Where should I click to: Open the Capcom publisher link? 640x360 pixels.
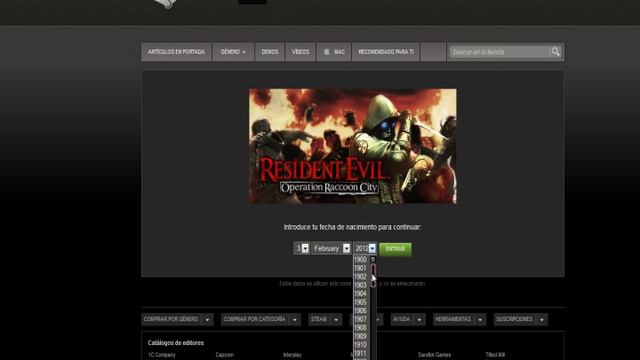pyautogui.click(x=224, y=355)
